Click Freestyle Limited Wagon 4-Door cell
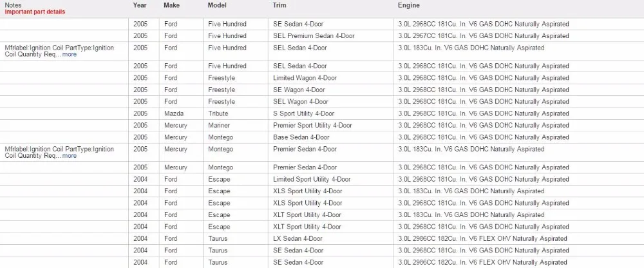The height and width of the screenshot is (268, 644). pos(330,78)
